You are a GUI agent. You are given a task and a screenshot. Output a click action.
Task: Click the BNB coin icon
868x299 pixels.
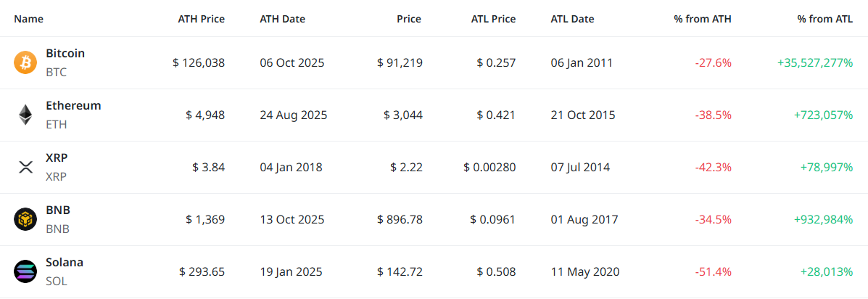[25, 219]
